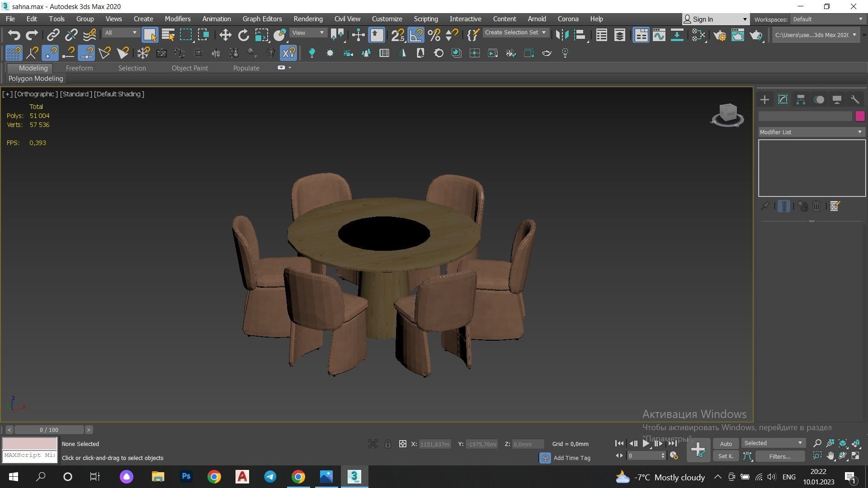This screenshot has width=868, height=488.
Task: Click the Pan View hand icon
Action: pyautogui.click(x=830, y=456)
